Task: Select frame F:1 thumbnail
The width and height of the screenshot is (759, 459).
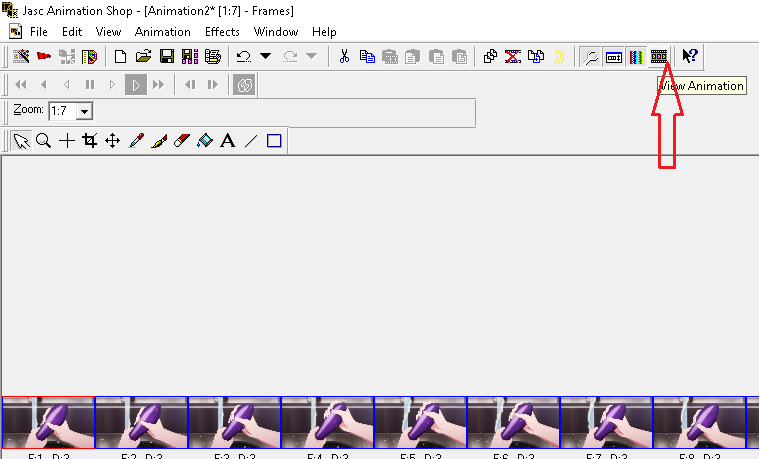Action: (48, 422)
